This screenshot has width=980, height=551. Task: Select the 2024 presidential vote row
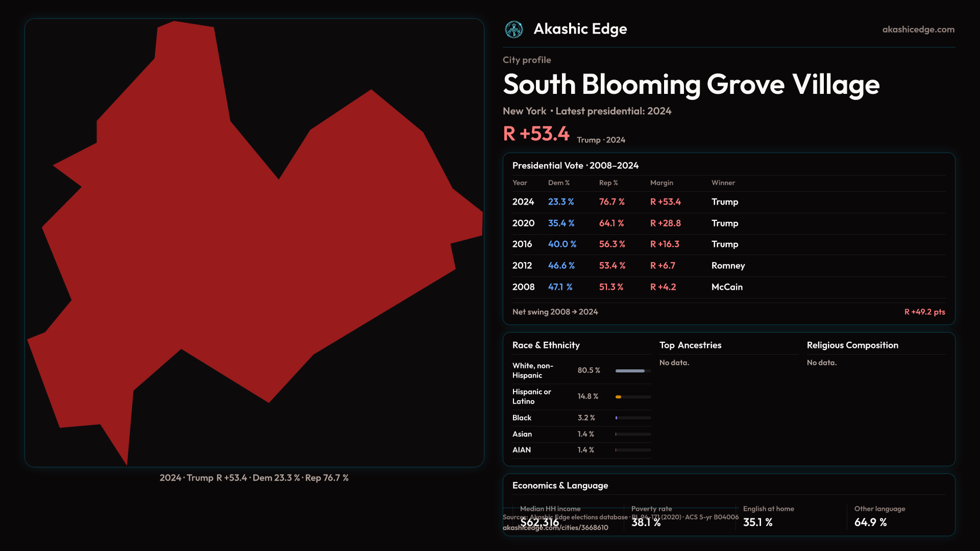tap(728, 202)
